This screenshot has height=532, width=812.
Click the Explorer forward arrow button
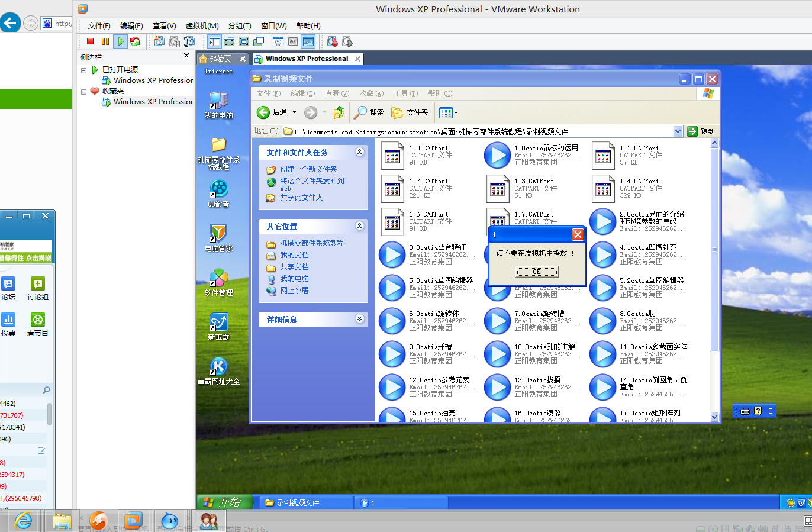311,112
